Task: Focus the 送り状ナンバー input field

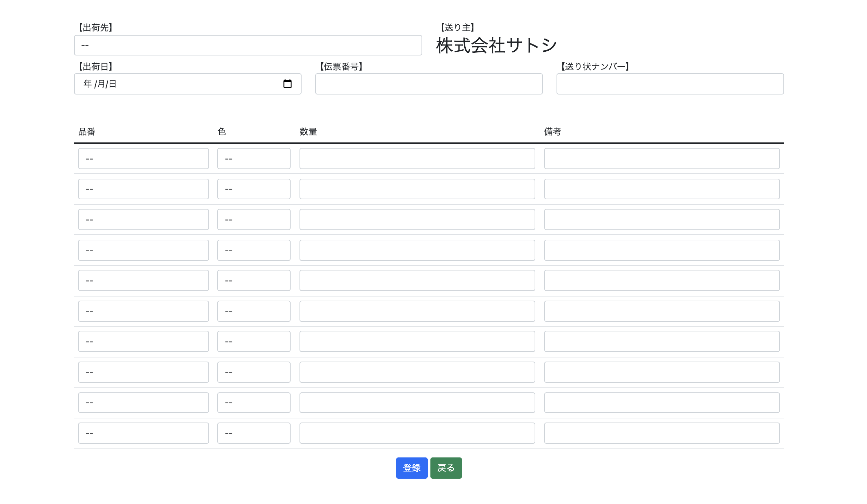Action: tap(670, 84)
